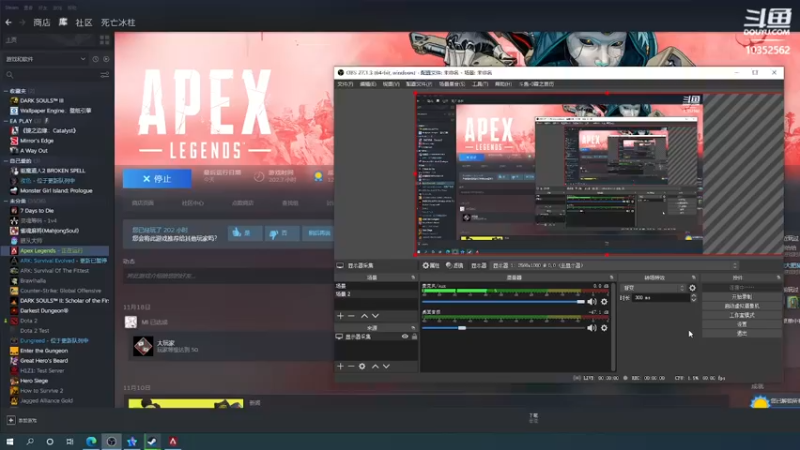Mute 麦克风/Aux speaker icon

pyautogui.click(x=592, y=302)
